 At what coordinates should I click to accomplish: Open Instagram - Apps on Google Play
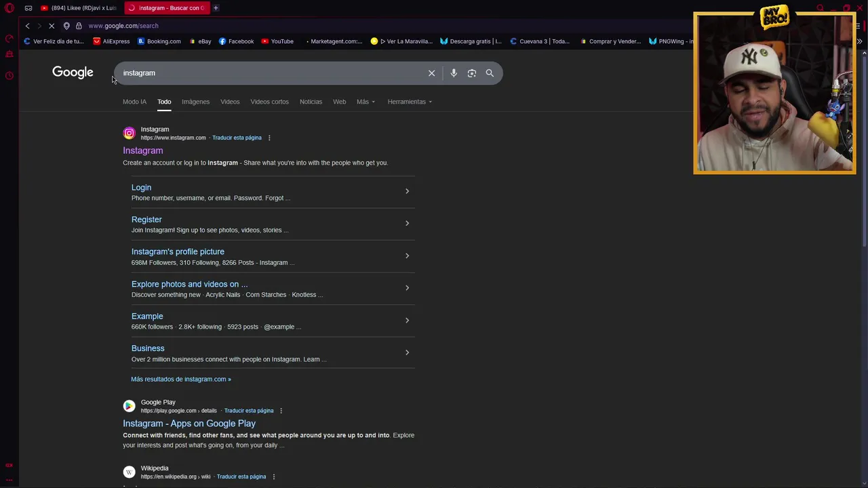click(189, 424)
